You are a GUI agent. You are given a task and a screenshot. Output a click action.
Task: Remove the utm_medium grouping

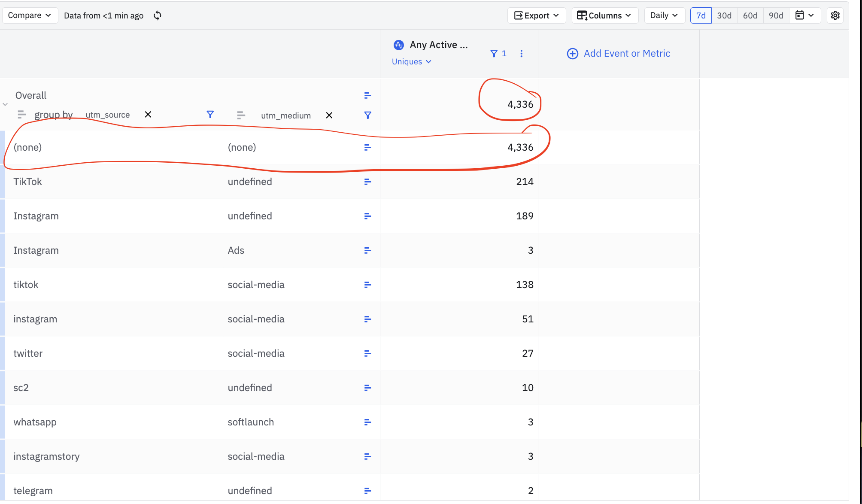tap(329, 115)
